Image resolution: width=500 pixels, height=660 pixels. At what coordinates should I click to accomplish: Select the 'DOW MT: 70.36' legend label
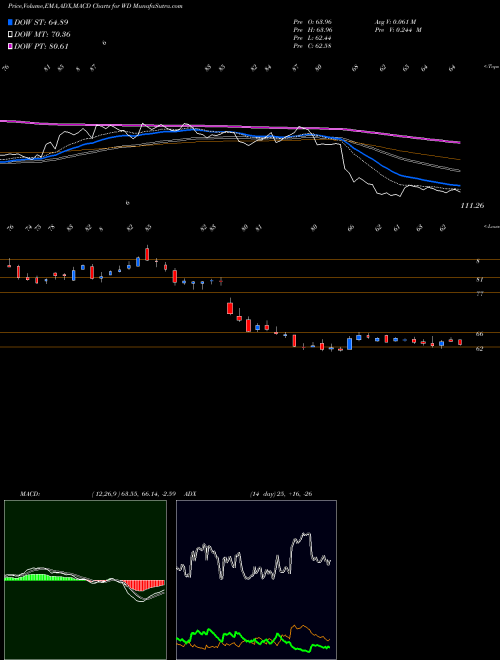tap(42, 35)
